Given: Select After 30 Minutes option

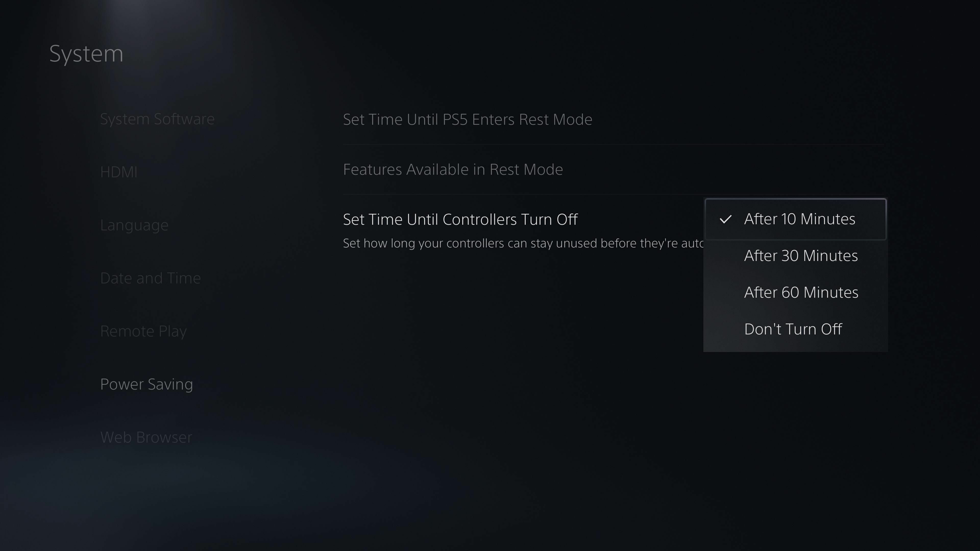Looking at the screenshot, I should [x=801, y=255].
